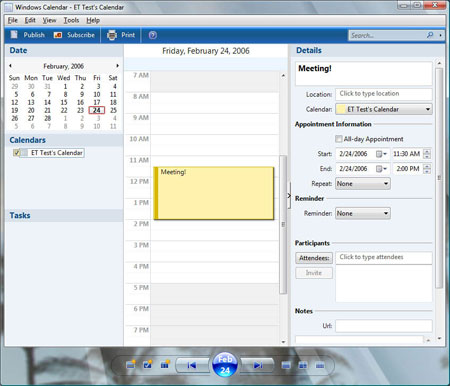Open the End date picker dropdown

point(381,169)
